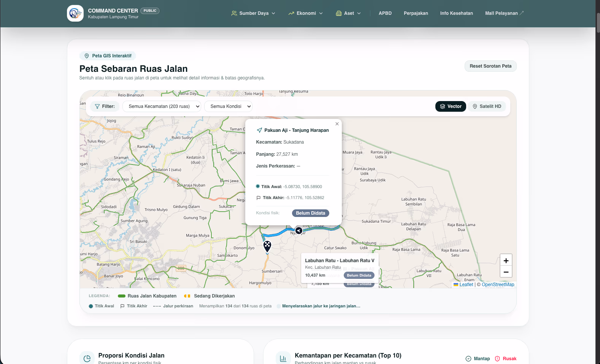Click the Belum Didata status badge in popup
600x364 pixels.
[x=311, y=213]
